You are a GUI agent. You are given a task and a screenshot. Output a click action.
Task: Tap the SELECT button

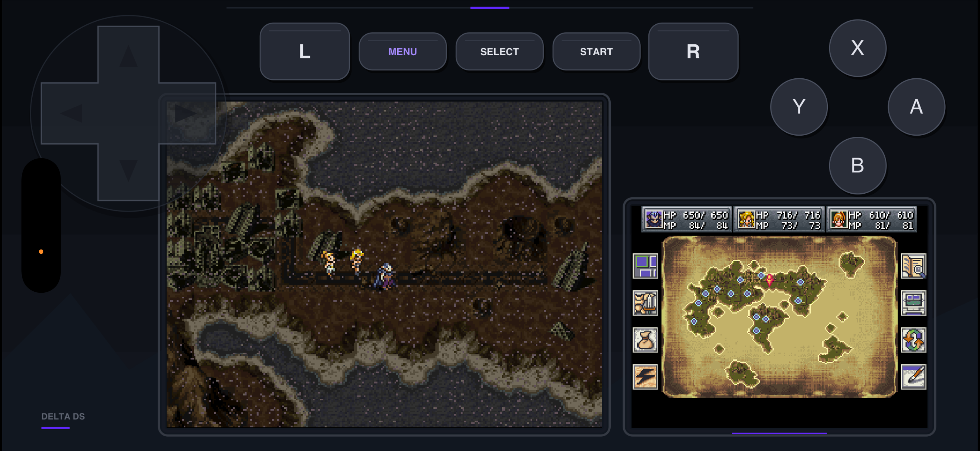click(x=499, y=51)
